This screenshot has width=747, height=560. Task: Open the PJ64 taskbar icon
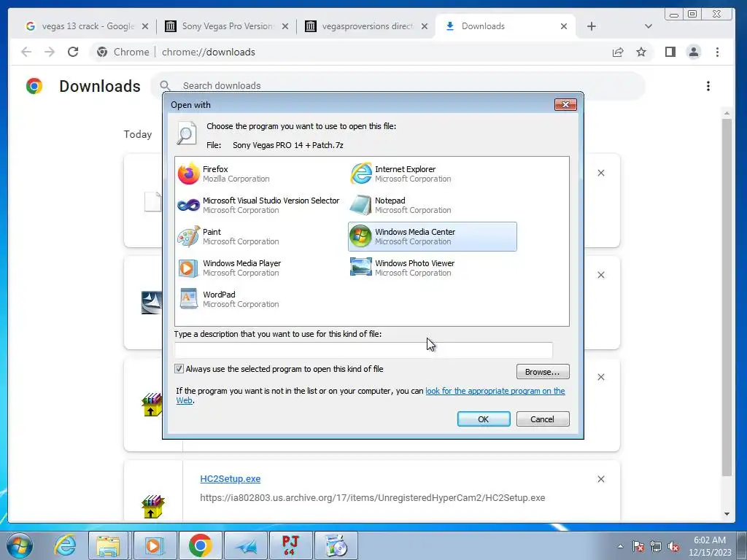(290, 545)
